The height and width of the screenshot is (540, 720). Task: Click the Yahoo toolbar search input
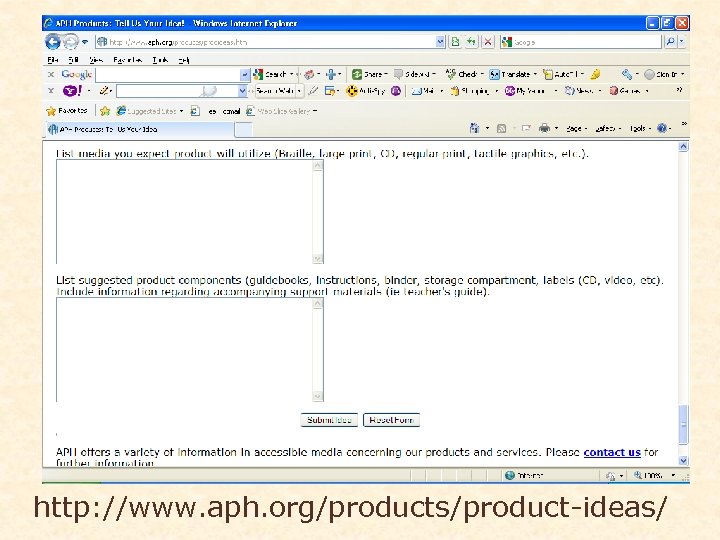click(177, 91)
